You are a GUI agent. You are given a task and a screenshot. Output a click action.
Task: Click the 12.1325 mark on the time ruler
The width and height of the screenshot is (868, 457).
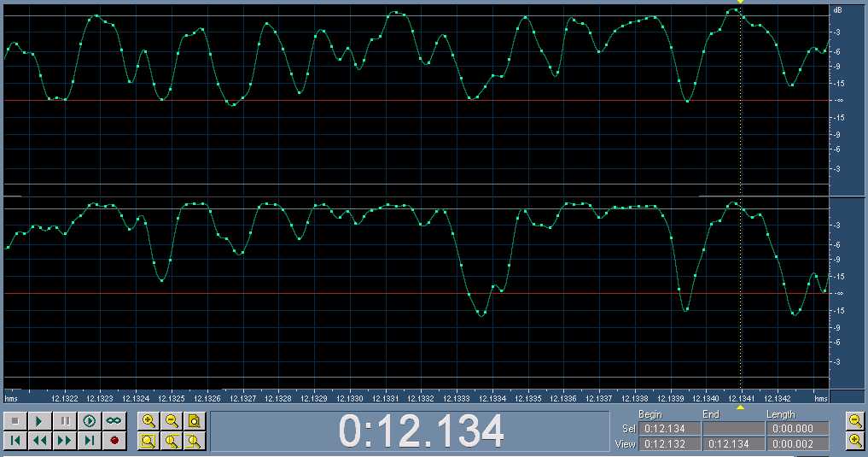(x=172, y=398)
